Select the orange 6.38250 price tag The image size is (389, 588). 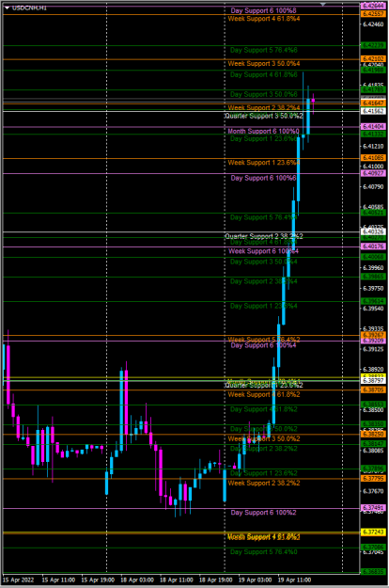pos(373,434)
